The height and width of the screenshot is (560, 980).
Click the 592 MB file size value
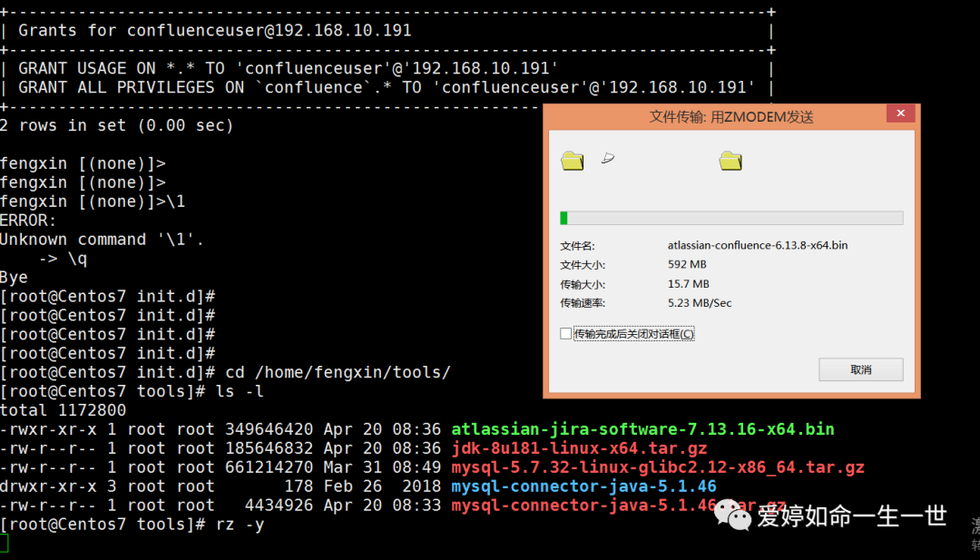687,264
